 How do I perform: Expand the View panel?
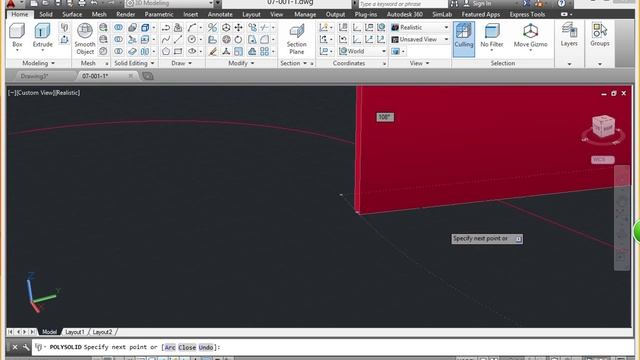[x=420, y=63]
